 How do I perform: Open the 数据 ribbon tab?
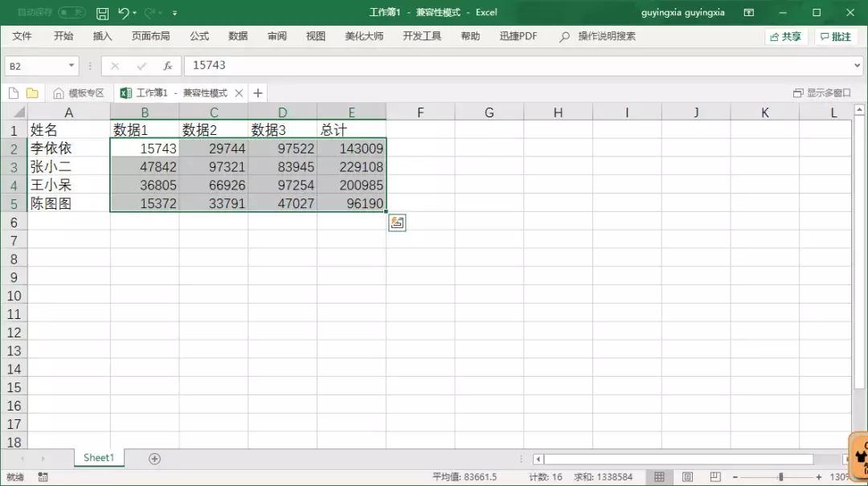(x=237, y=36)
